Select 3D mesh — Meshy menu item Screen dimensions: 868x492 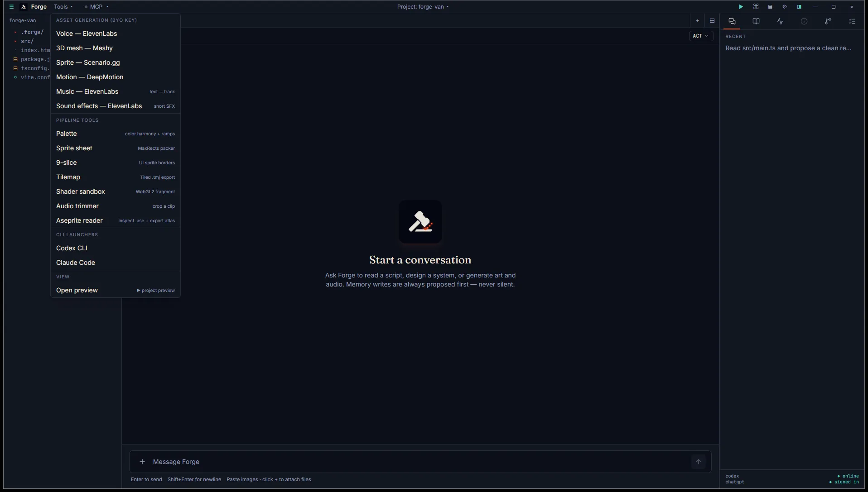[116, 48]
